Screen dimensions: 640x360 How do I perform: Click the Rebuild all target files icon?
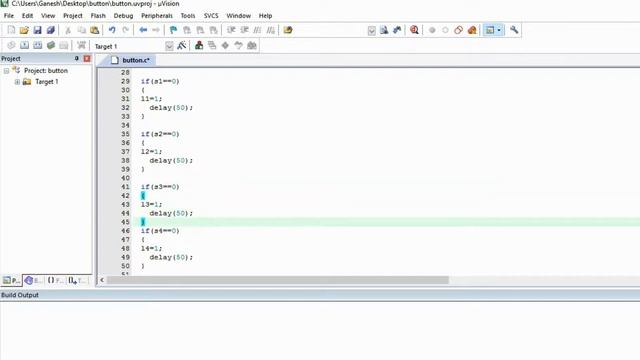(x=38, y=45)
